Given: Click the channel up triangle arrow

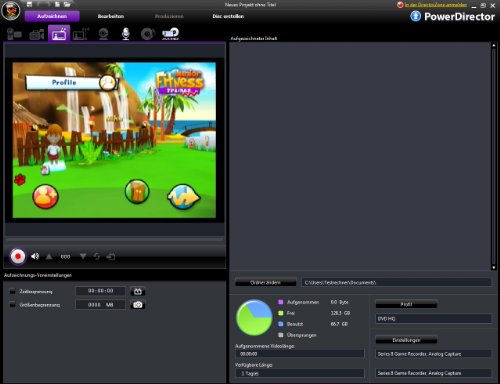Looking at the screenshot, I should [49, 256].
